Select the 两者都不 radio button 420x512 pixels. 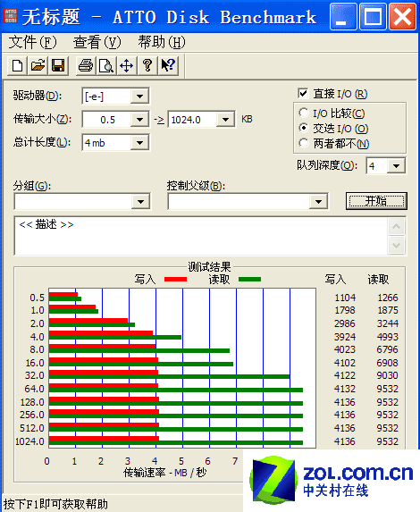(304, 143)
